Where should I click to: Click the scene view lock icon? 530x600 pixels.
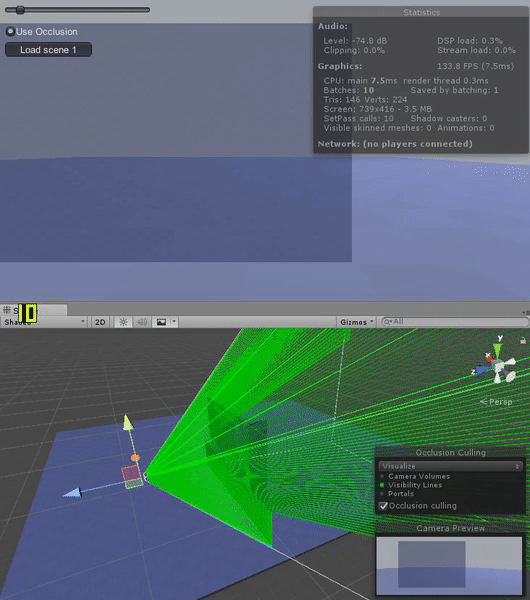point(523,341)
